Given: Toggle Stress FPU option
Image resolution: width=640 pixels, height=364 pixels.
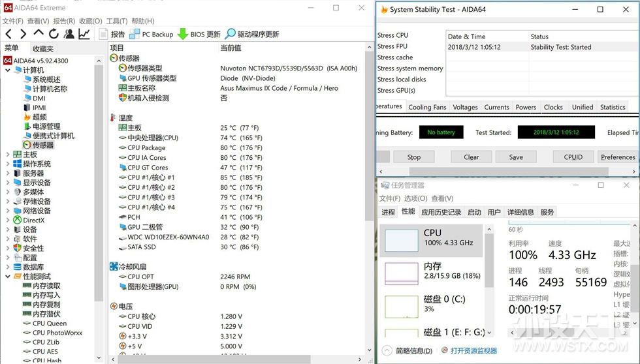Looking at the screenshot, I should pos(392,46).
